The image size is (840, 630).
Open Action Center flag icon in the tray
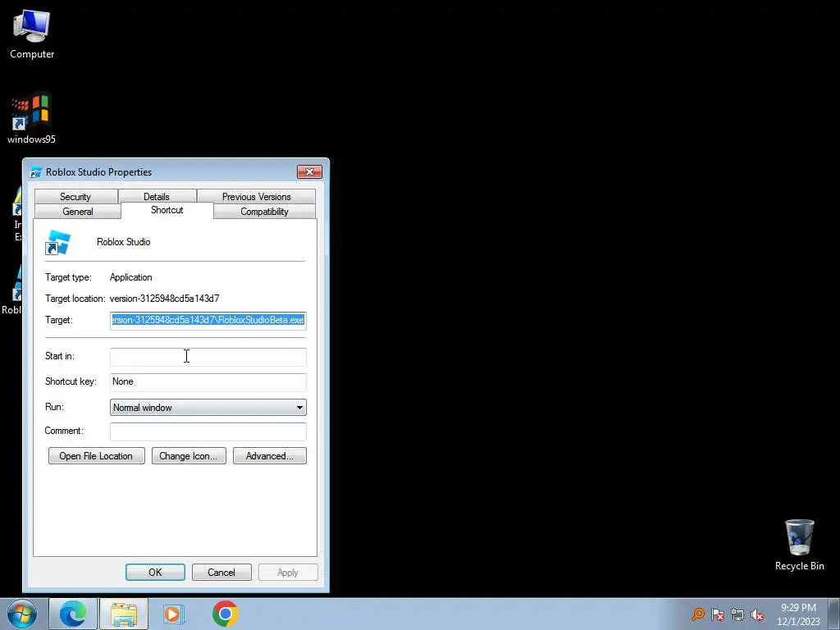click(718, 614)
